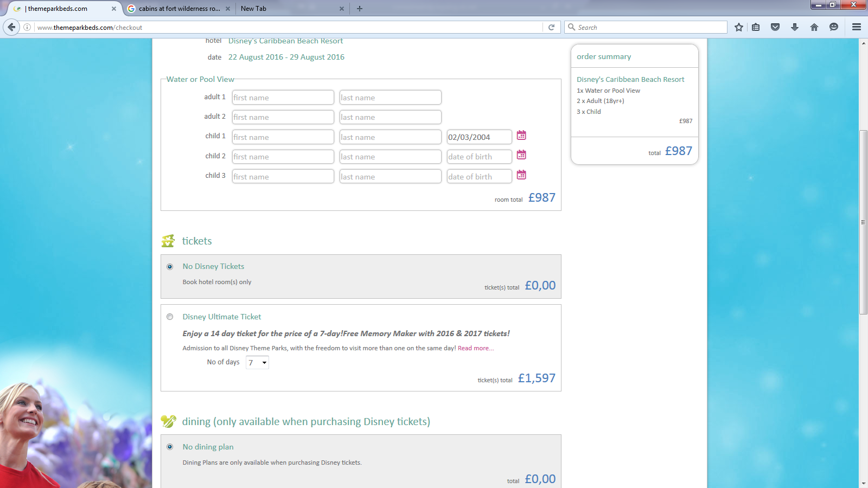Focus child 2 last name field

390,157
